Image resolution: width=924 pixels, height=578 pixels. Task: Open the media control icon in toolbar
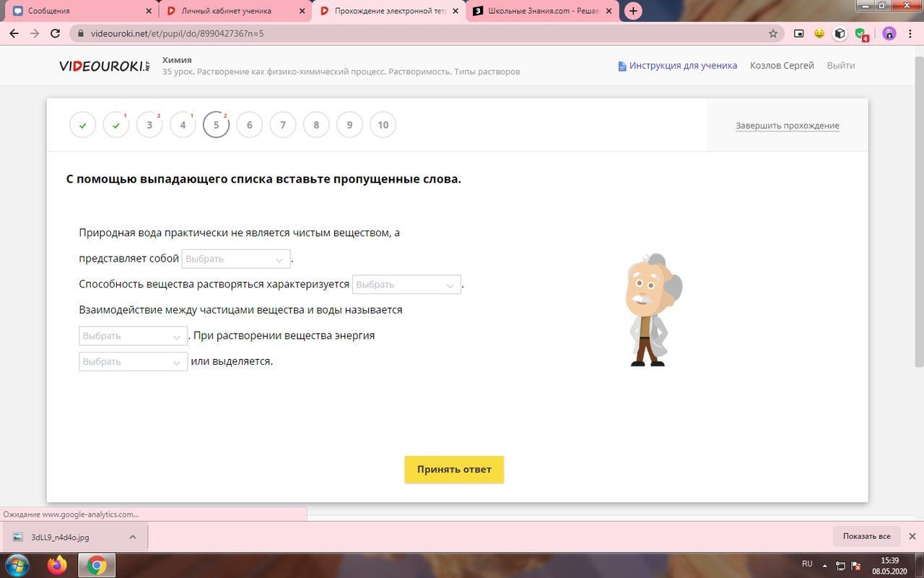pyautogui.click(x=798, y=33)
